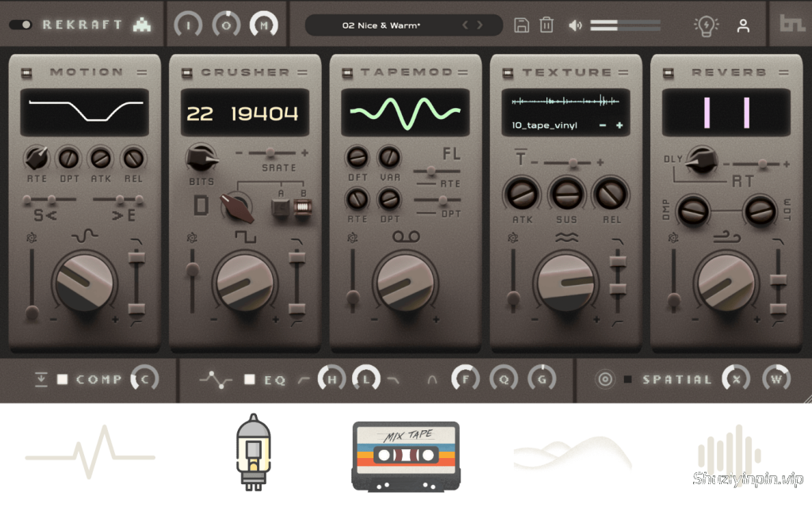Screen dimensions: 812x508
Task: Open the Motion module gear settings icon
Action: [x=31, y=235]
